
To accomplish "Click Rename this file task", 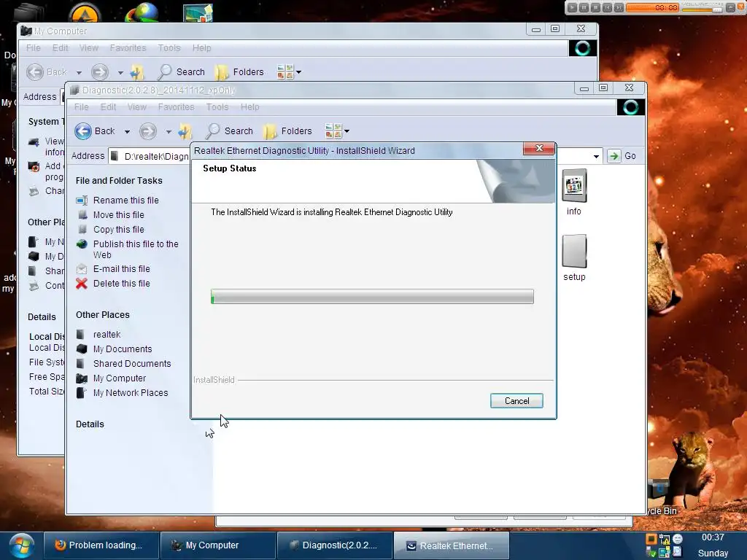I will pos(125,201).
